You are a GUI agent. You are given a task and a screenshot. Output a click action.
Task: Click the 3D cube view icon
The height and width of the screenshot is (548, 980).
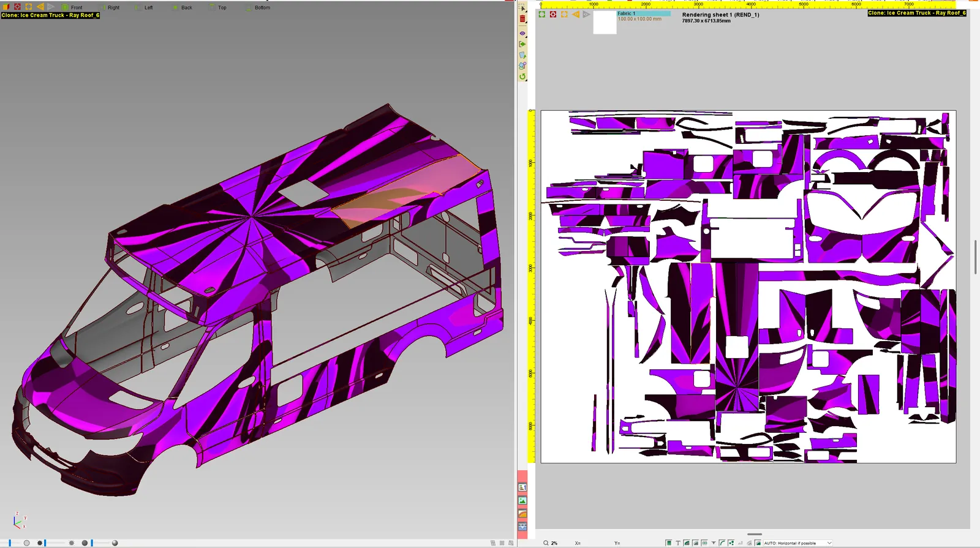pyautogui.click(x=7, y=7)
